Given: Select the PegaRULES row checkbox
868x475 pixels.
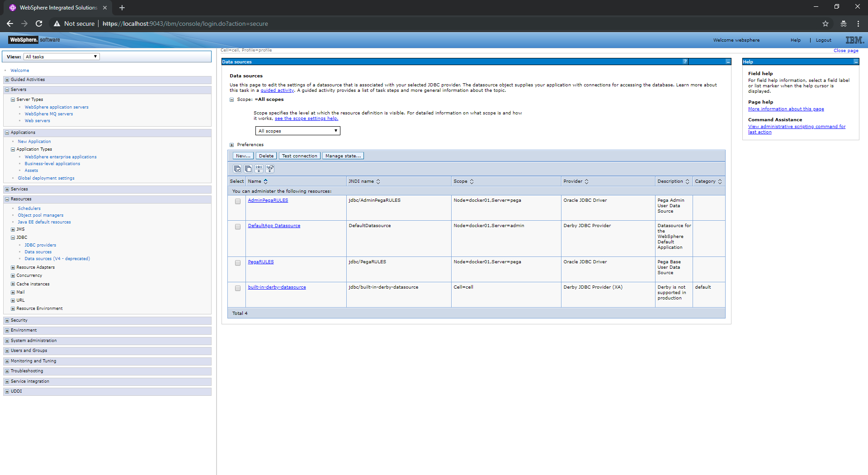Looking at the screenshot, I should pos(238,263).
